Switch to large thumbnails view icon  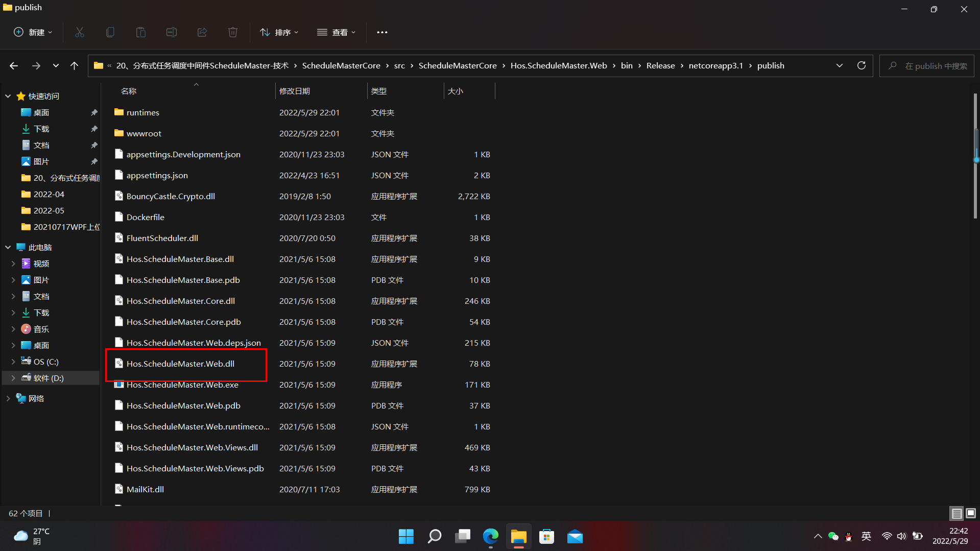(971, 513)
